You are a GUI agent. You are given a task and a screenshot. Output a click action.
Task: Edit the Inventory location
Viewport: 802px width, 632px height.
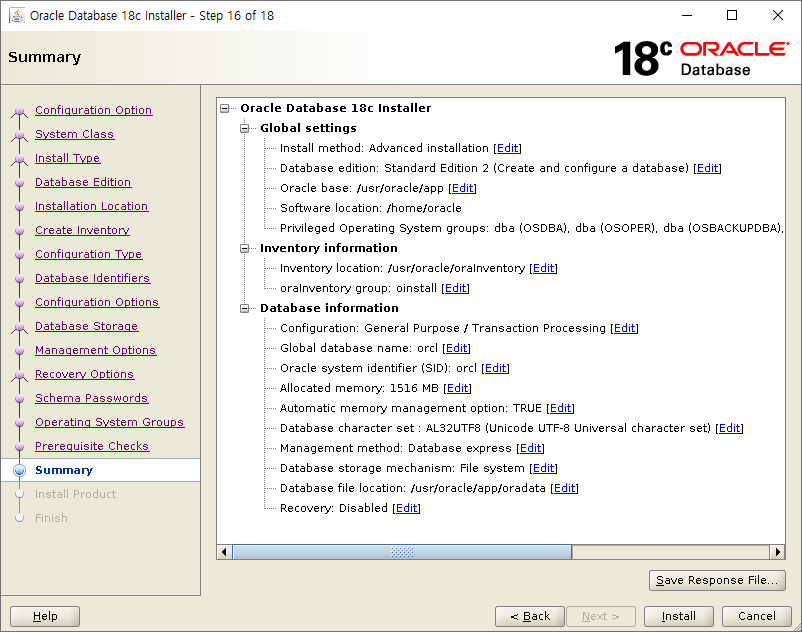(543, 268)
